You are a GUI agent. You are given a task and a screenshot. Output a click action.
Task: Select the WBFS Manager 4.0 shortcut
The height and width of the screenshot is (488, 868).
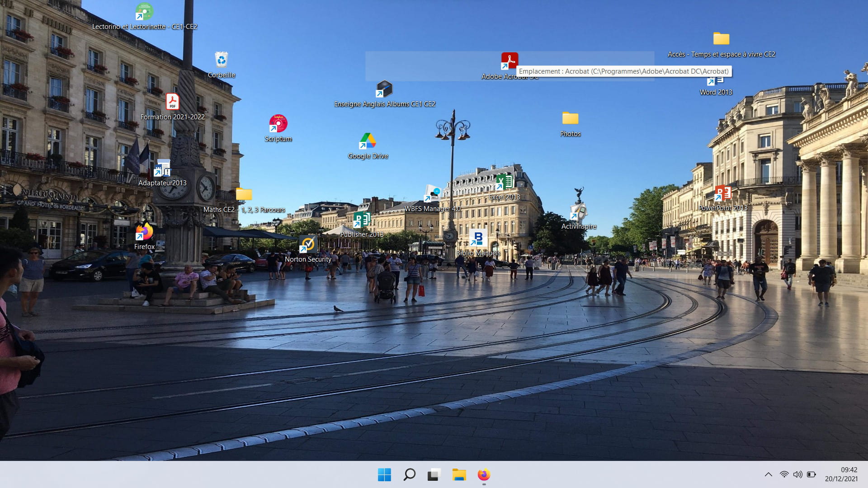click(432, 194)
